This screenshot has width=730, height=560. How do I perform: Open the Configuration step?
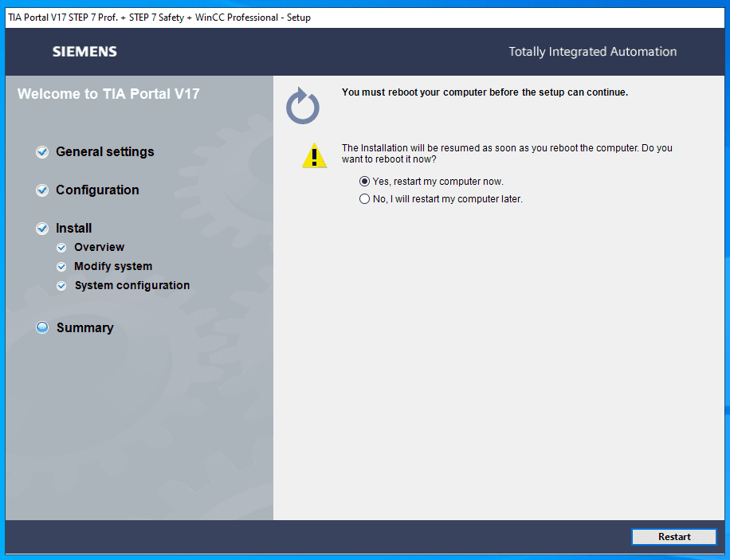pyautogui.click(x=97, y=190)
